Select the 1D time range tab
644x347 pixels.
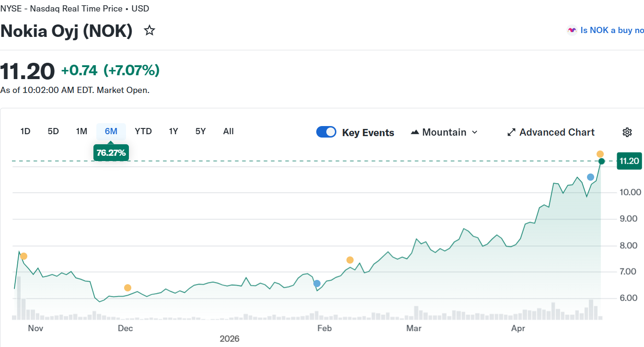click(25, 131)
